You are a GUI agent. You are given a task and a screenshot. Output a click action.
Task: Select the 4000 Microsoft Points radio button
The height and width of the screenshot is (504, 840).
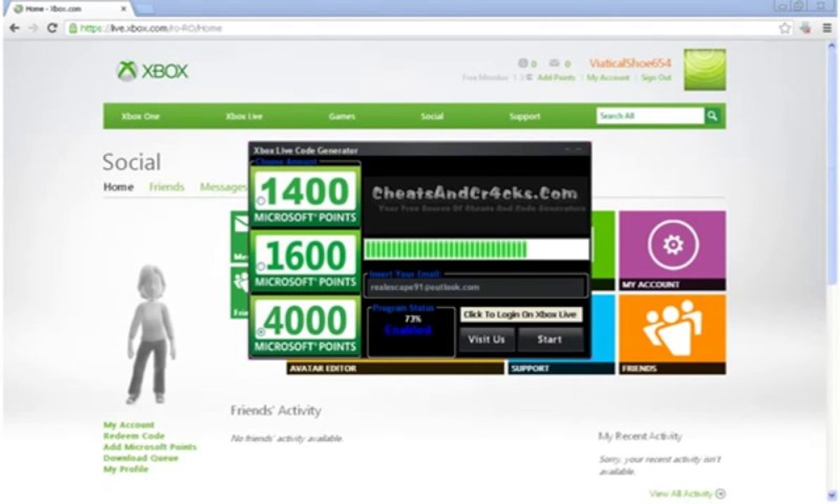[260, 332]
